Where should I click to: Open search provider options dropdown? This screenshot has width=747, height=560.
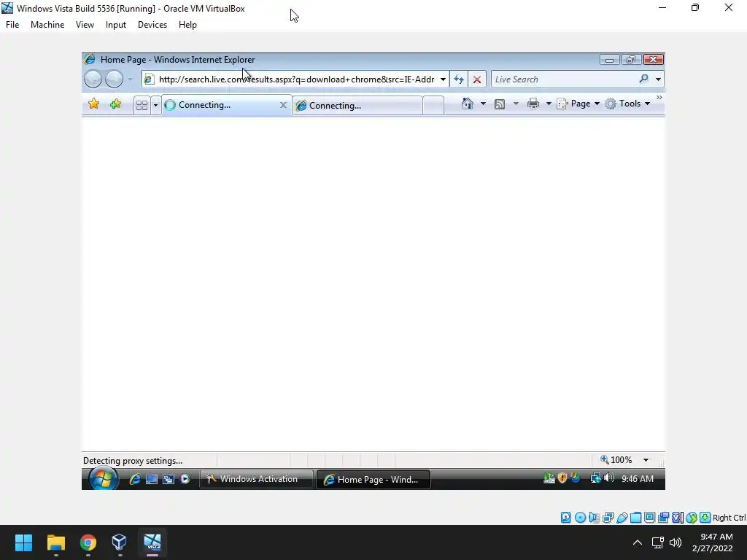658,79
